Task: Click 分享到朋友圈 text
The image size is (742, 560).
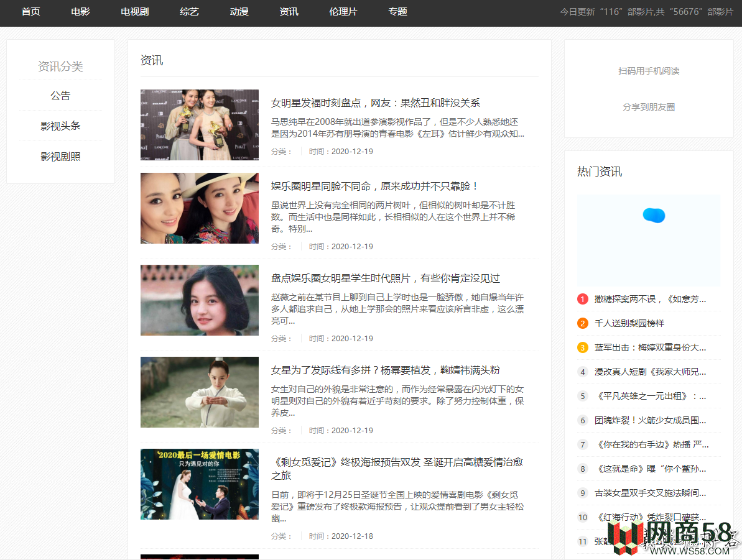Action: pyautogui.click(x=649, y=107)
